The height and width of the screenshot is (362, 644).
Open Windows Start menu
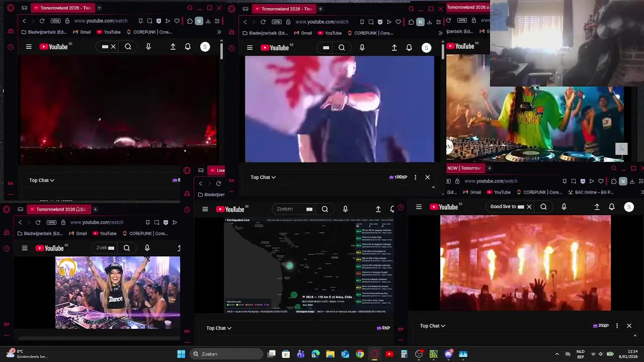pos(181,354)
